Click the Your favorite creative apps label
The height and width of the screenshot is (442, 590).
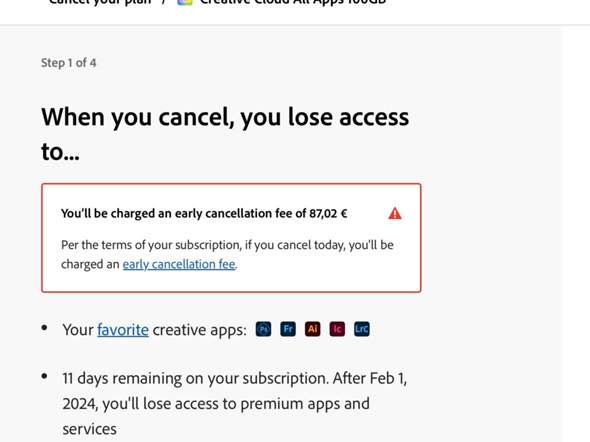point(154,330)
